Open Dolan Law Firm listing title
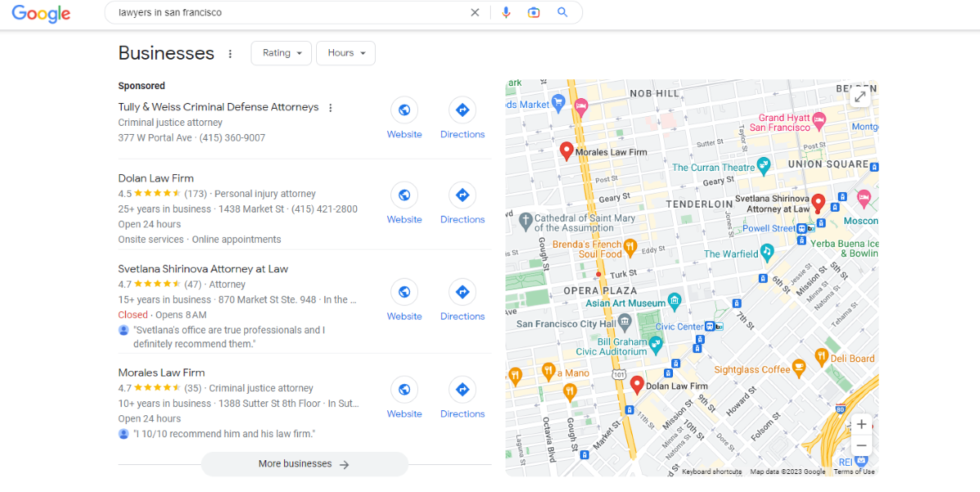 [156, 178]
